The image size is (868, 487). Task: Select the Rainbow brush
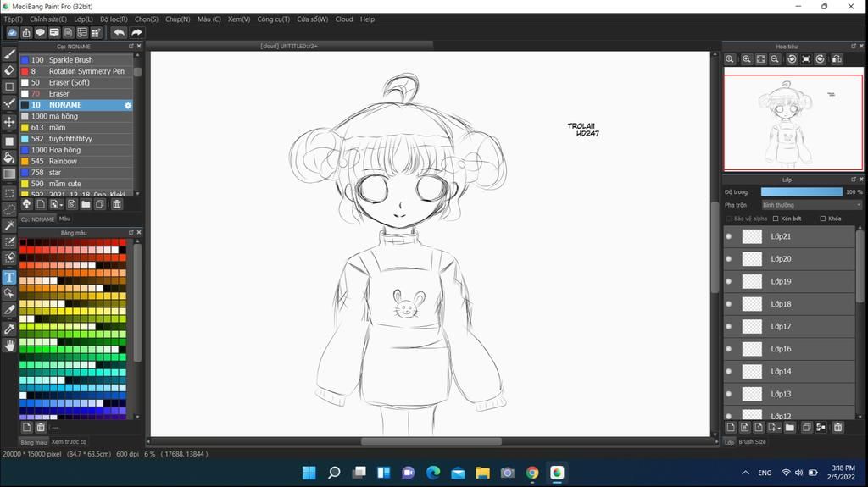[x=75, y=161]
